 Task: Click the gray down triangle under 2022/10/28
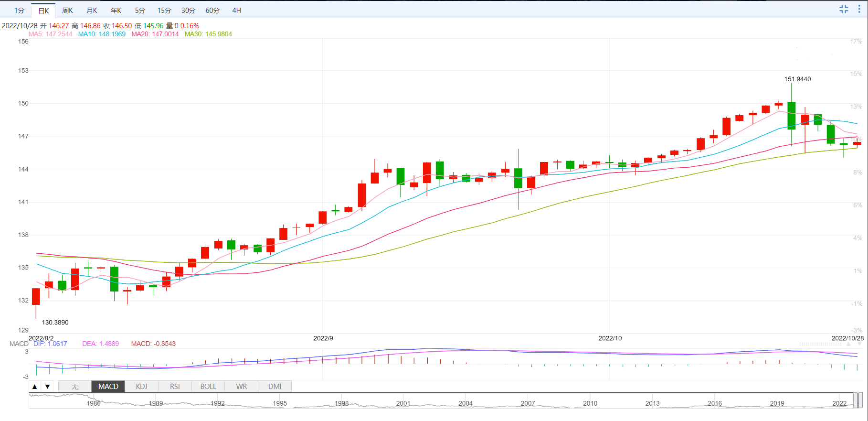859,344
